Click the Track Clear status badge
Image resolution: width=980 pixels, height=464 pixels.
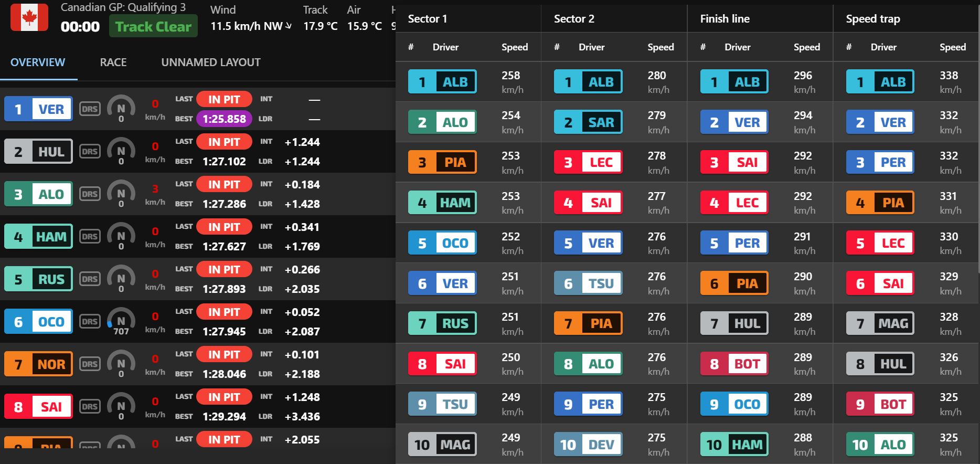153,26
